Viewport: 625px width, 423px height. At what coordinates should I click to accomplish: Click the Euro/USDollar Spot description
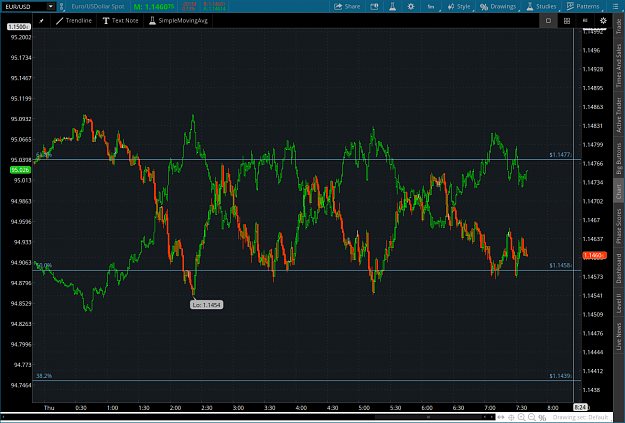(98, 6)
